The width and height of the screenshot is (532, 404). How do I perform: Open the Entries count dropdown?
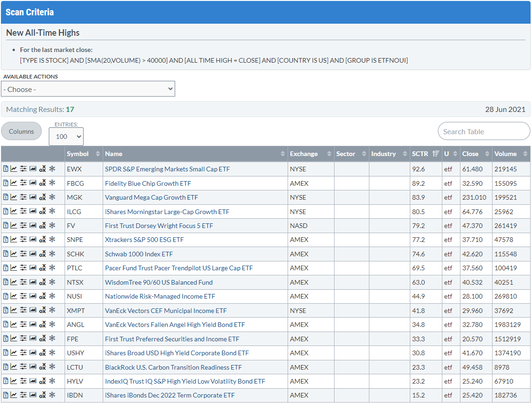point(66,137)
